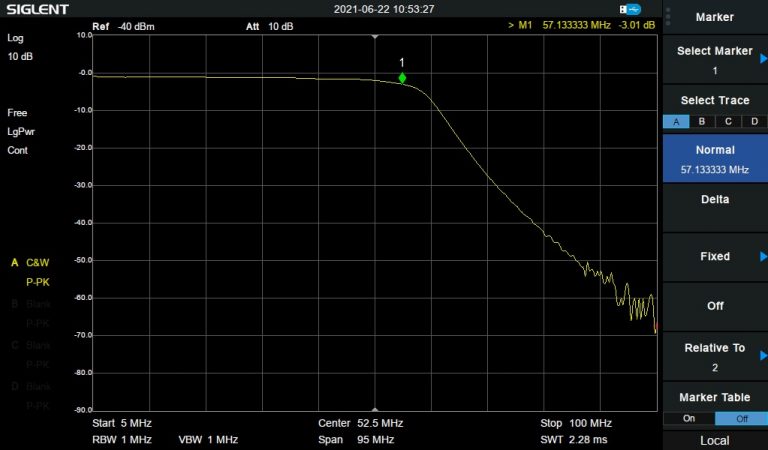Select trace B in Select Trace
The width and height of the screenshot is (768, 450).
pyautogui.click(x=702, y=121)
